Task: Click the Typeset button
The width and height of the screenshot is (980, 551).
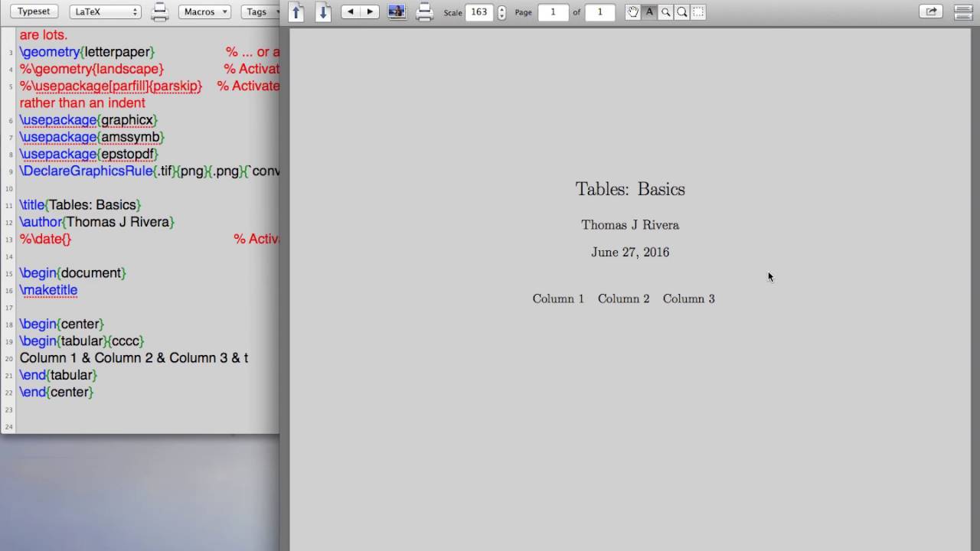Action: (34, 11)
